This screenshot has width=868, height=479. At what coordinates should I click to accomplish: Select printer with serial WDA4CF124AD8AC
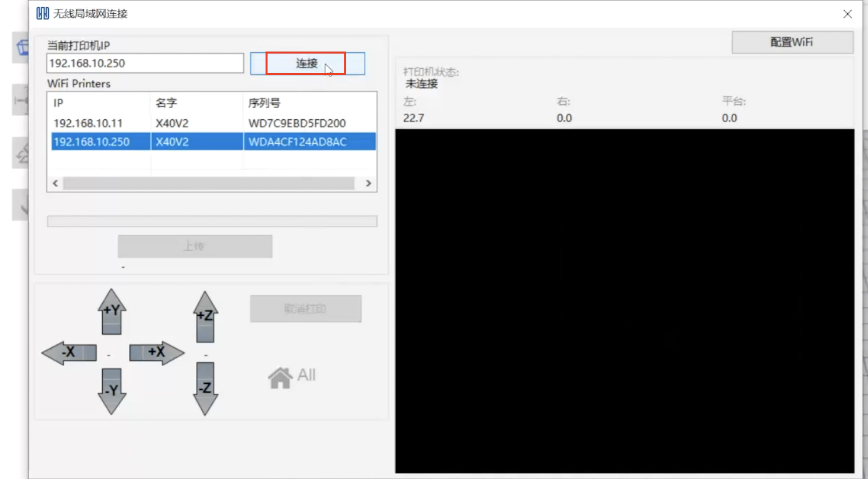[297, 142]
